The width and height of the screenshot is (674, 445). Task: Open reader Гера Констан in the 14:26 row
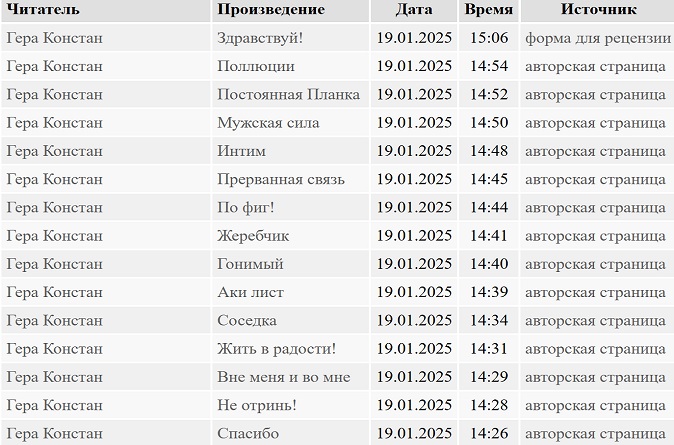pyautogui.click(x=55, y=433)
